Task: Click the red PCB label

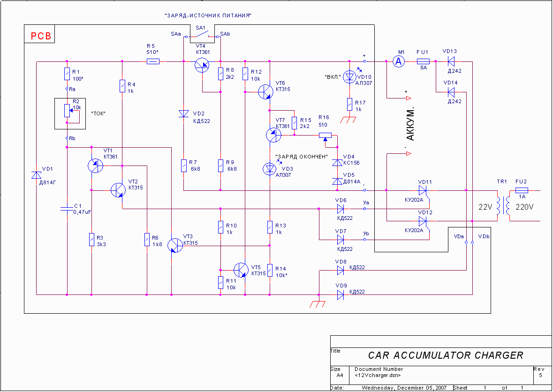Action: point(41,36)
